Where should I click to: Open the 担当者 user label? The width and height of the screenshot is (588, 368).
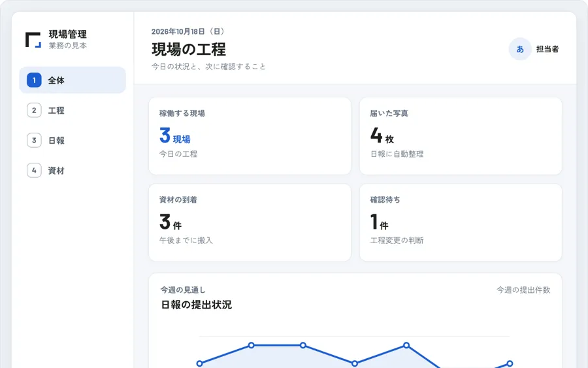[547, 49]
